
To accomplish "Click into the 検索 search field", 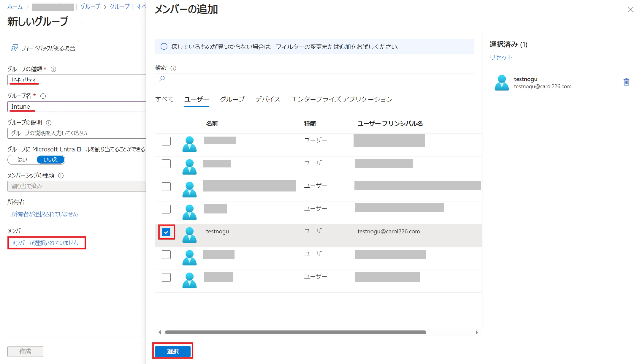I will (315, 79).
